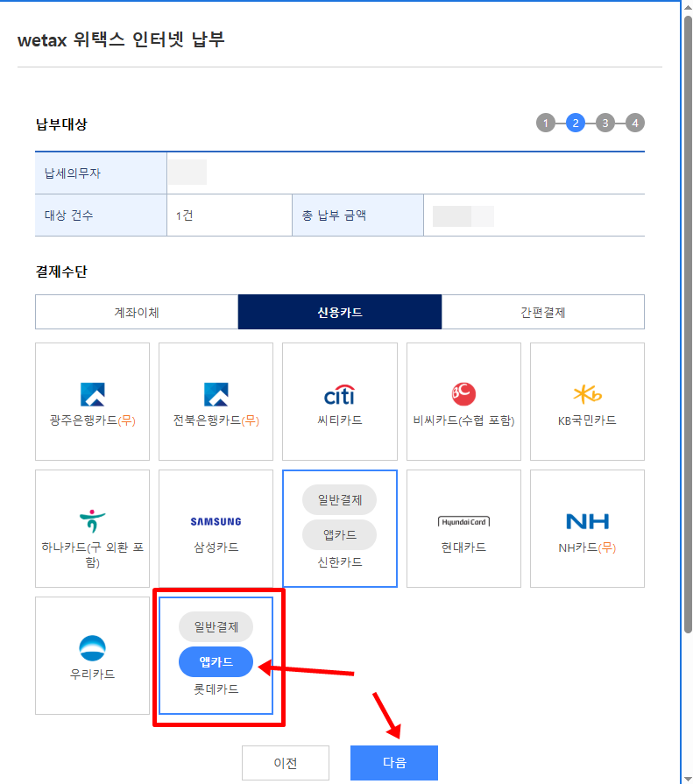Select 일반결제 under 롯데카드

(x=216, y=626)
